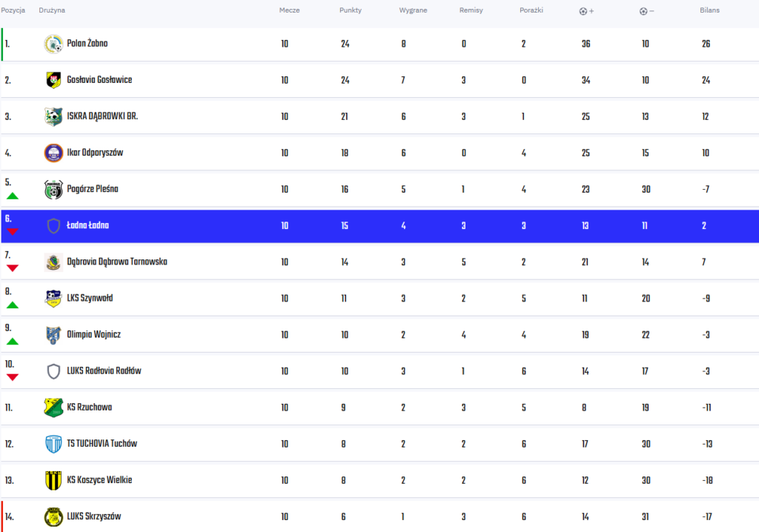This screenshot has height=532, width=759.
Task: Click the Ładna Ładna shield placeholder icon
Action: click(x=53, y=226)
